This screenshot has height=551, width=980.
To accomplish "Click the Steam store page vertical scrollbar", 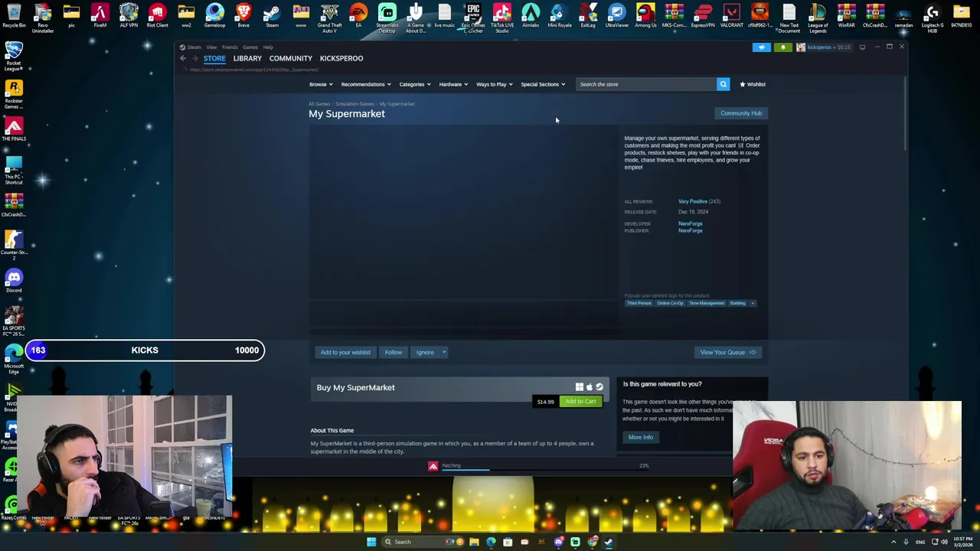I will (x=906, y=115).
